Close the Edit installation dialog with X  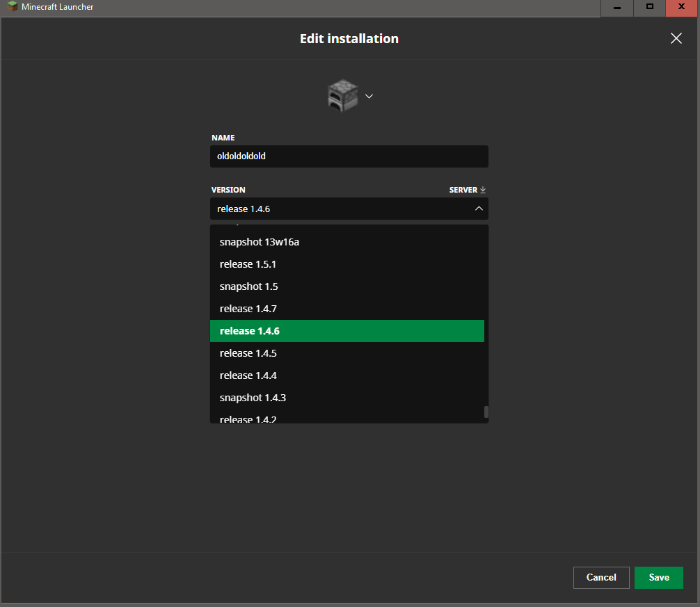[x=676, y=38]
